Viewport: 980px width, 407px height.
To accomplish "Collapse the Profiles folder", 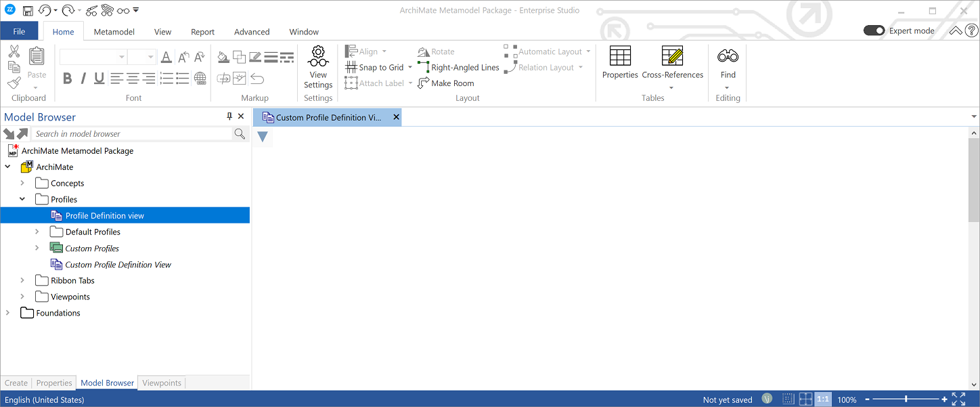I will (22, 200).
